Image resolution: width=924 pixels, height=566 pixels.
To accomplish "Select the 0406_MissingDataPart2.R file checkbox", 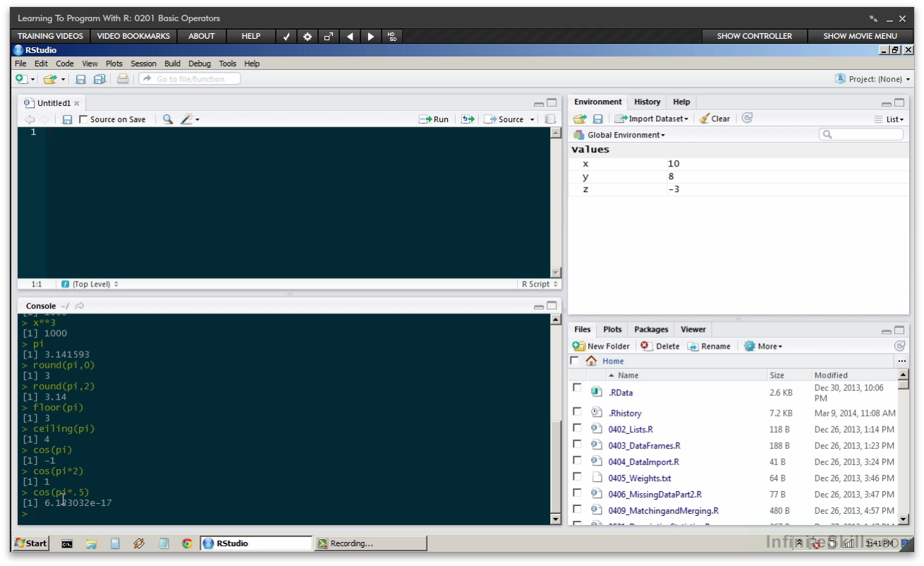I will coord(577,493).
